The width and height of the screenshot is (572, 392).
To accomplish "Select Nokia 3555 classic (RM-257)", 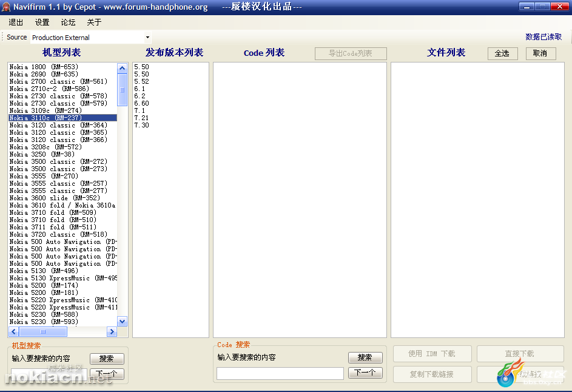I will (62, 184).
